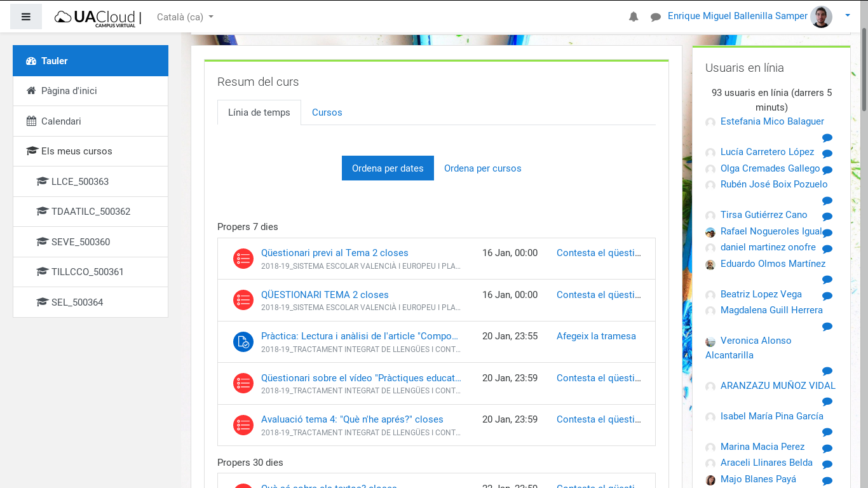Image resolution: width=868 pixels, height=488 pixels.
Task: Open Lucía Carretero López's profile
Action: (x=767, y=152)
